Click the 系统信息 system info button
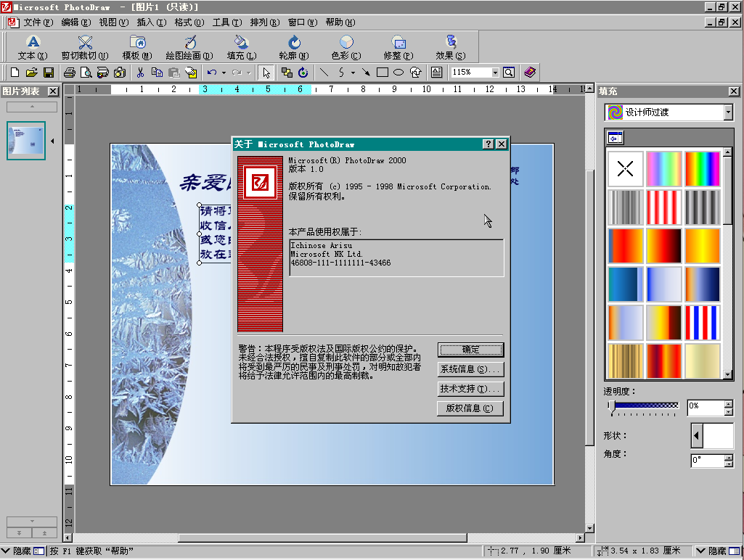 tap(470, 370)
